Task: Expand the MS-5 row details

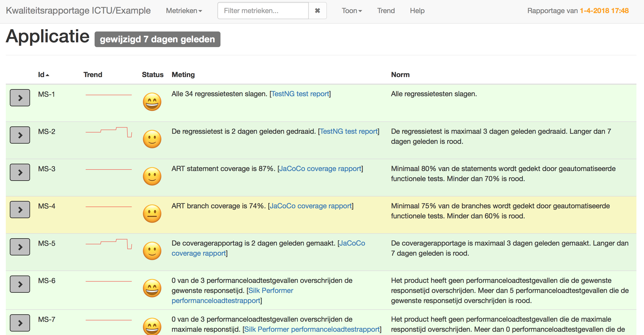Action: pos(20,247)
